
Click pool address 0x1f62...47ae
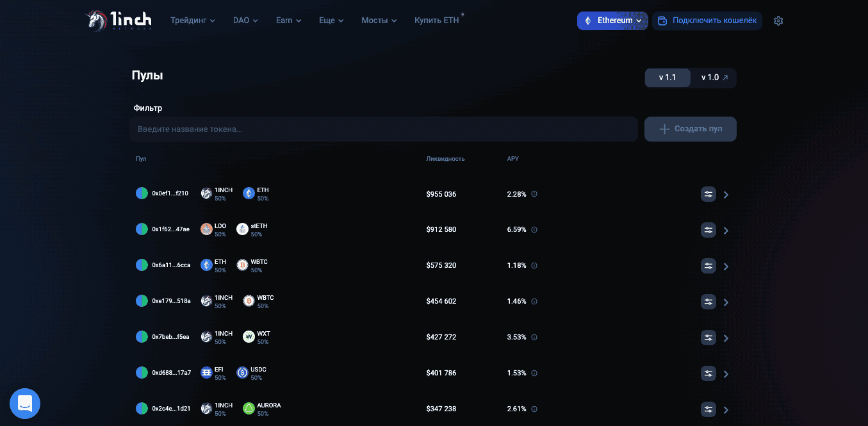(x=171, y=229)
